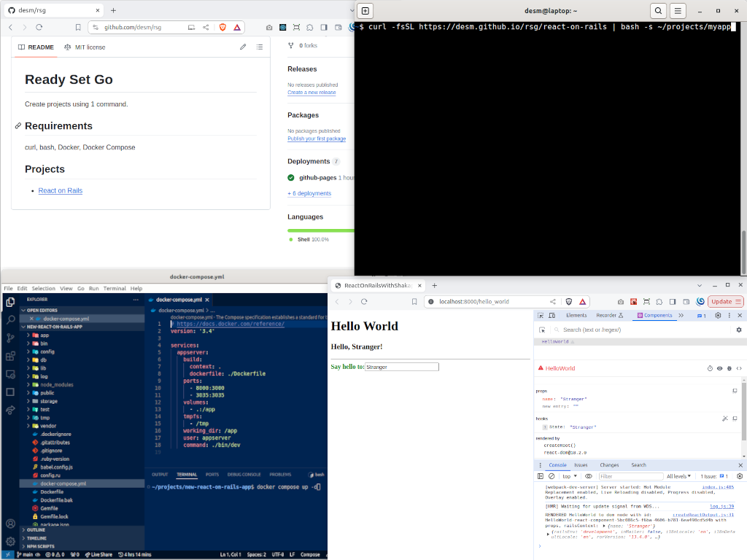
Task: Open the Search view in VS Code activity bar
Action: (10, 319)
